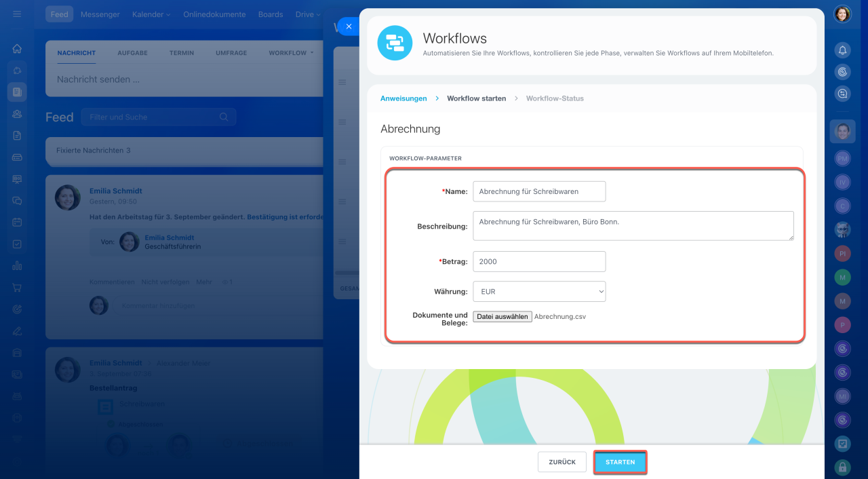The image size is (868, 479).
Task: Focus the Beschreibung text area
Action: 633,226
